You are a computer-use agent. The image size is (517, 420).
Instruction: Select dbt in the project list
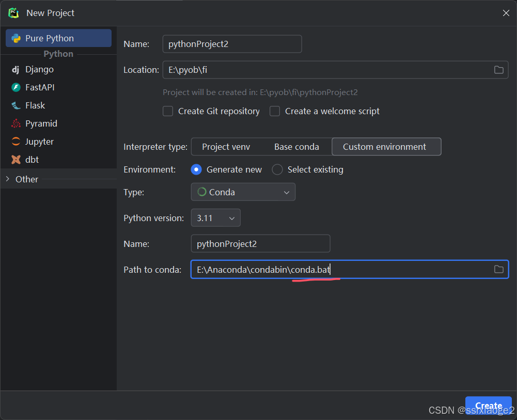(x=58, y=160)
